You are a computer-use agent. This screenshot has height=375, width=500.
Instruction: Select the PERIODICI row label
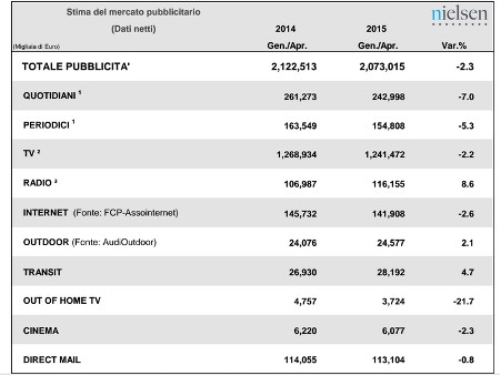click(49, 125)
